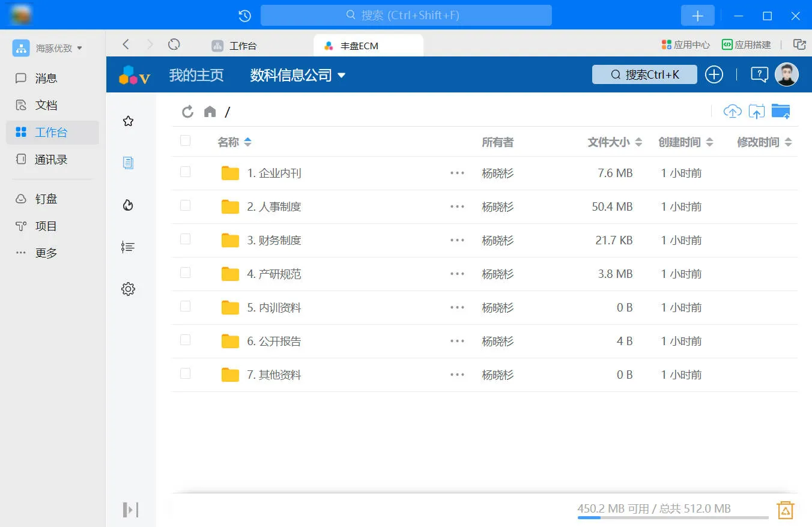Image resolution: width=812 pixels, height=527 pixels.
Task: Open folder 4. 产研规范
Action: point(274,274)
